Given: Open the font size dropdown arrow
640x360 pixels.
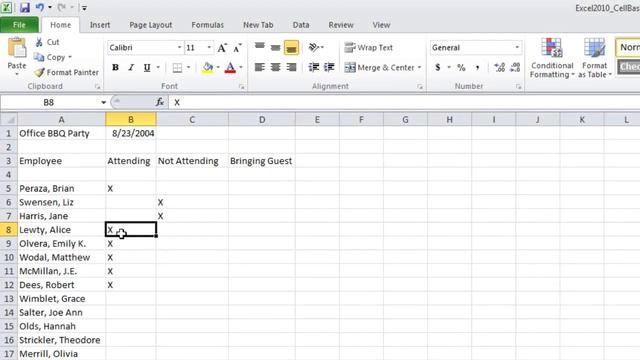Looking at the screenshot, I should pyautogui.click(x=209, y=48).
